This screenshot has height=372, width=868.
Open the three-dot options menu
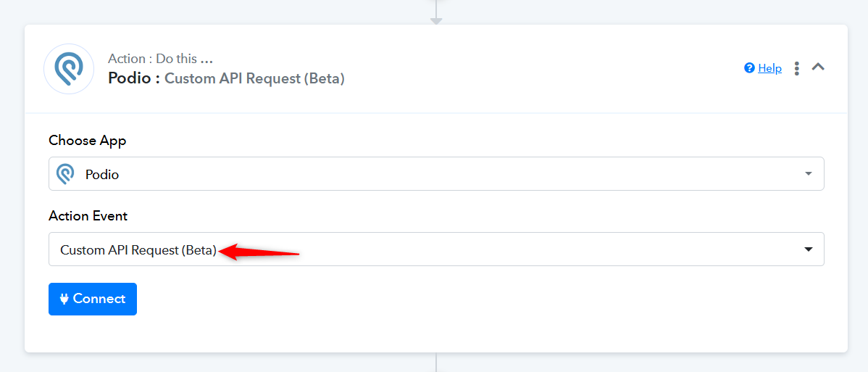[796, 68]
